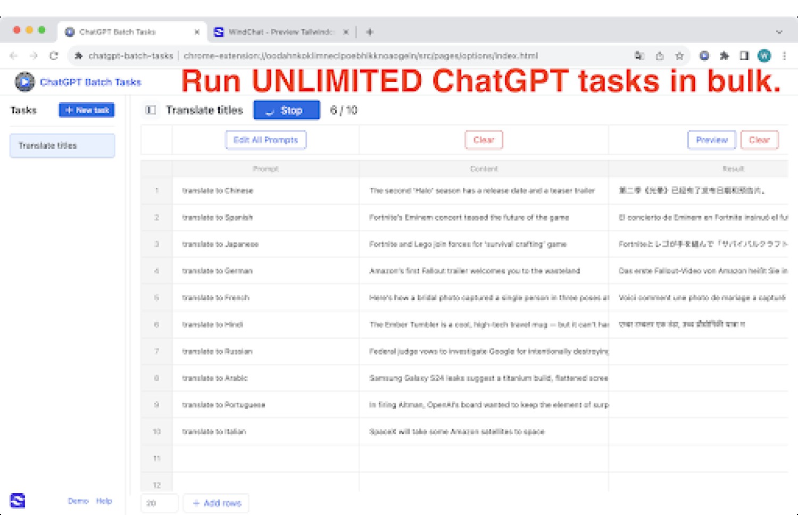Click the Fortnite's Eminem concert content cell
The image size is (798, 532).
484,217
